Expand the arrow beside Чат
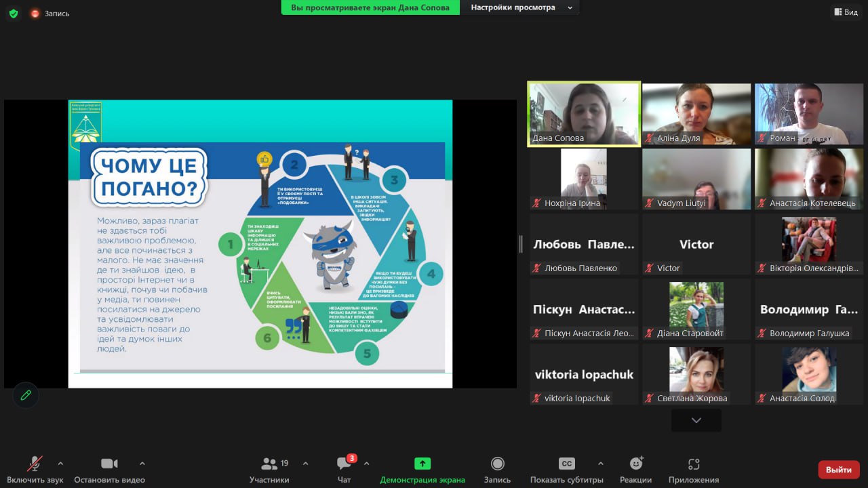The height and width of the screenshot is (488, 868). 366,464
